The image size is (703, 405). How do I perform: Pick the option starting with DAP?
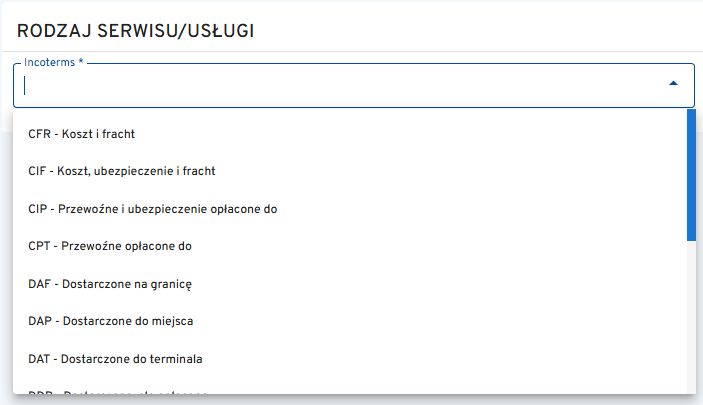pos(110,321)
